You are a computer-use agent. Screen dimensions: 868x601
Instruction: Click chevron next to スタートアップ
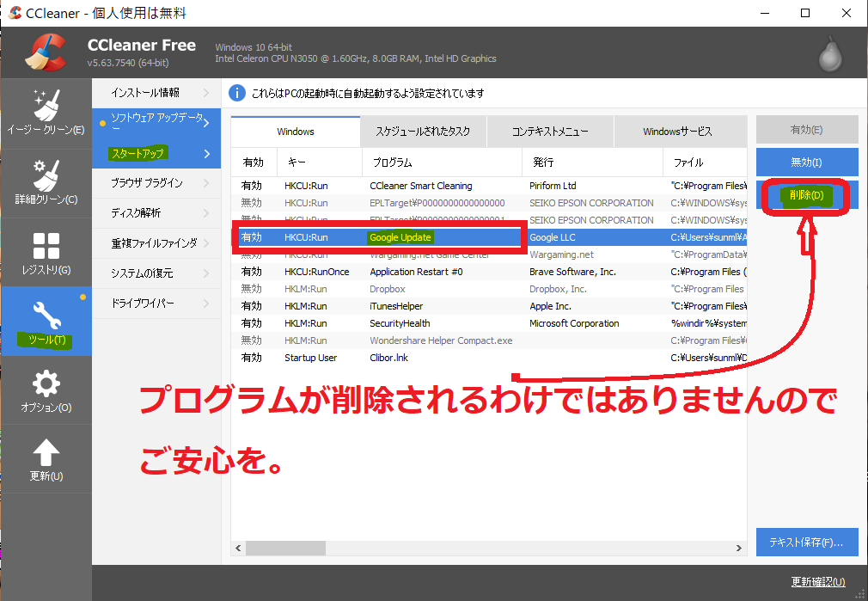coord(206,153)
